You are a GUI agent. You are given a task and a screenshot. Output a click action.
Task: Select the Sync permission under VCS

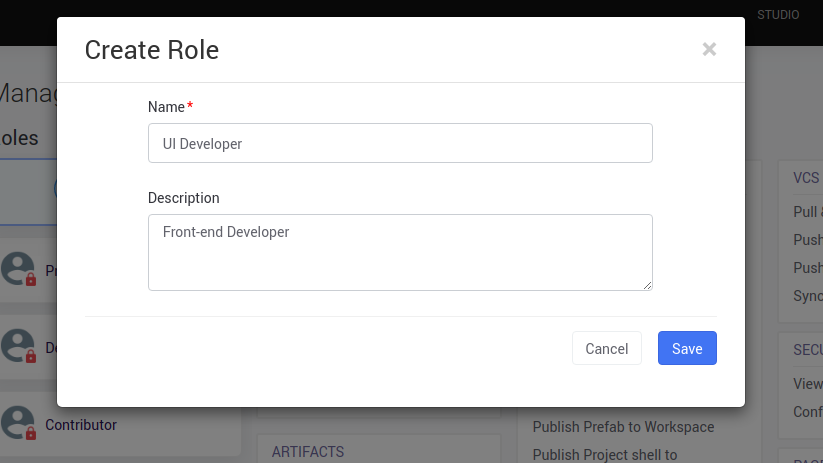807,296
